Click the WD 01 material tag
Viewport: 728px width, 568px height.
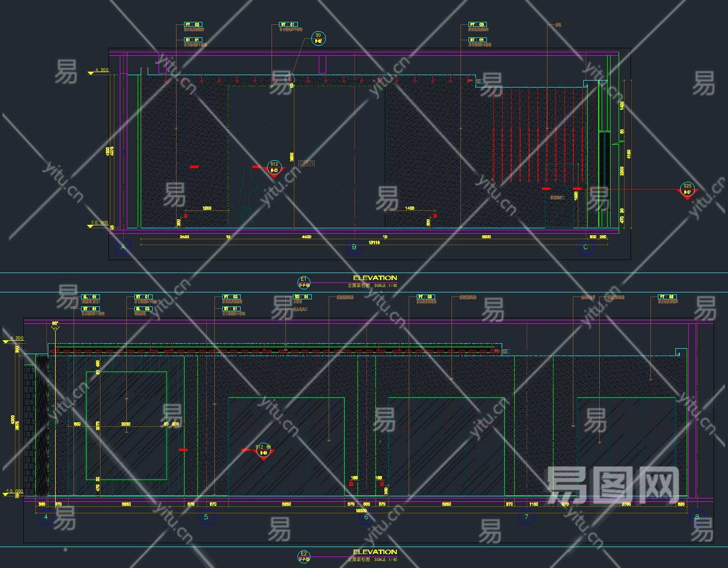click(302, 297)
